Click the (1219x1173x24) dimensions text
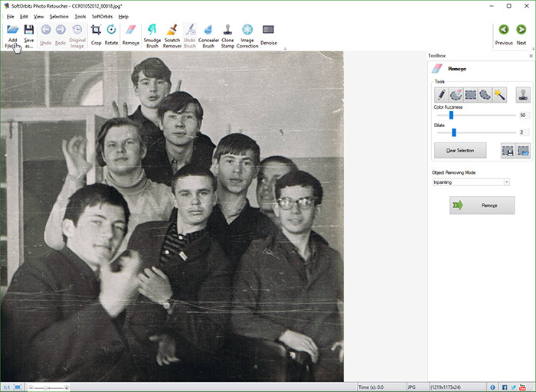Screen dimensions: 536x392 point(446,387)
